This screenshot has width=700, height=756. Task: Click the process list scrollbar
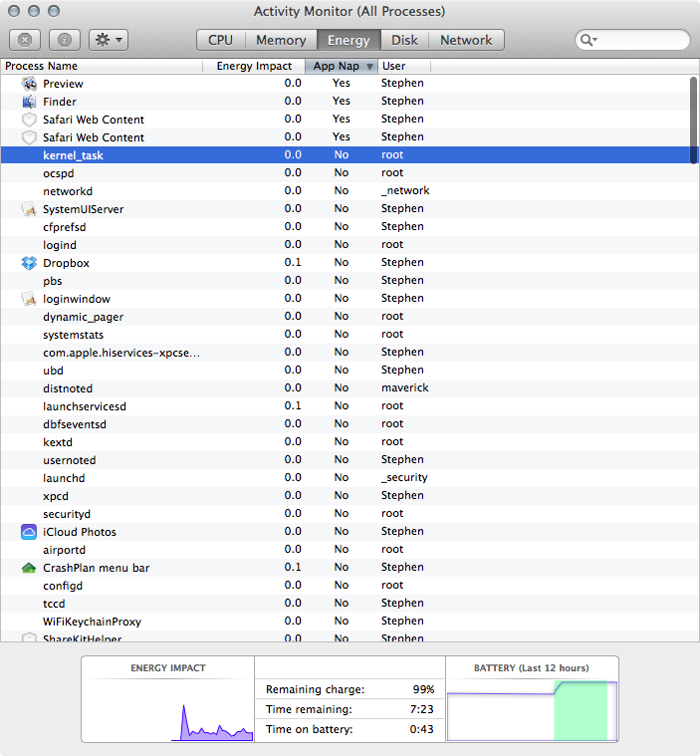pos(694,121)
